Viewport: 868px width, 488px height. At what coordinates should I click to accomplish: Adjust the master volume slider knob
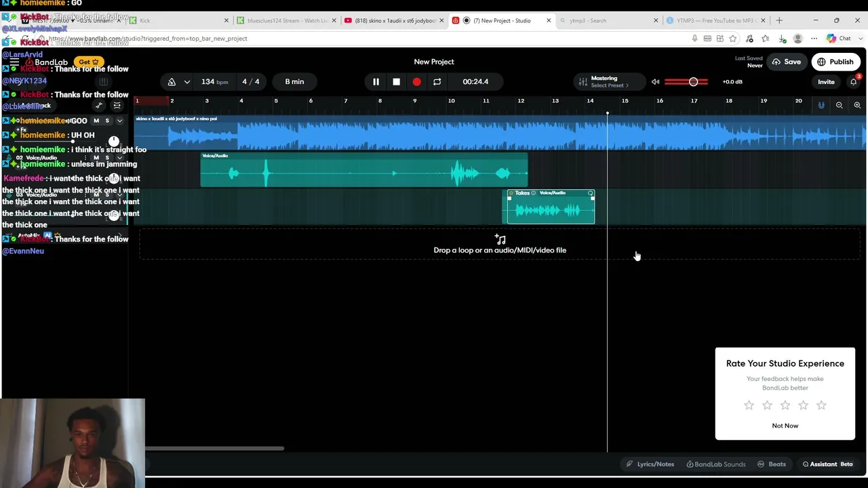pyautogui.click(x=693, y=82)
